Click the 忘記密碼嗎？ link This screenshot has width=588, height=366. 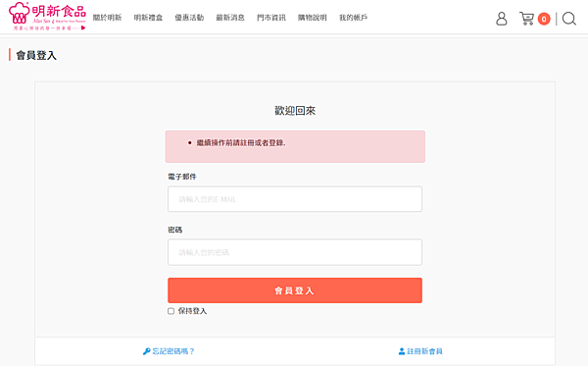coord(169,351)
